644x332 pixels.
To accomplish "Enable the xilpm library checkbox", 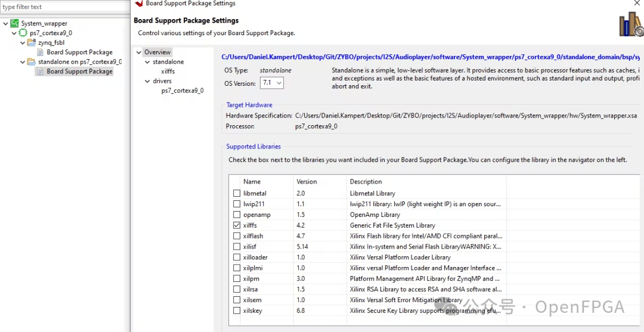I will 237,278.
